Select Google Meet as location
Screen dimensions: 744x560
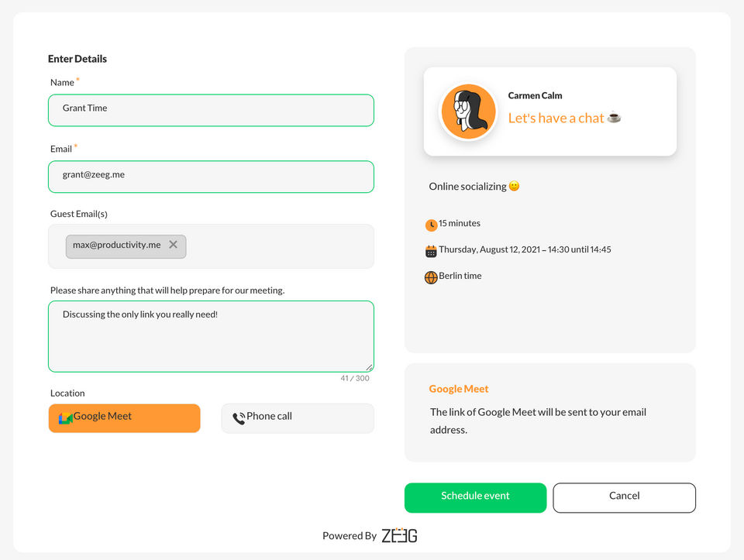click(124, 417)
